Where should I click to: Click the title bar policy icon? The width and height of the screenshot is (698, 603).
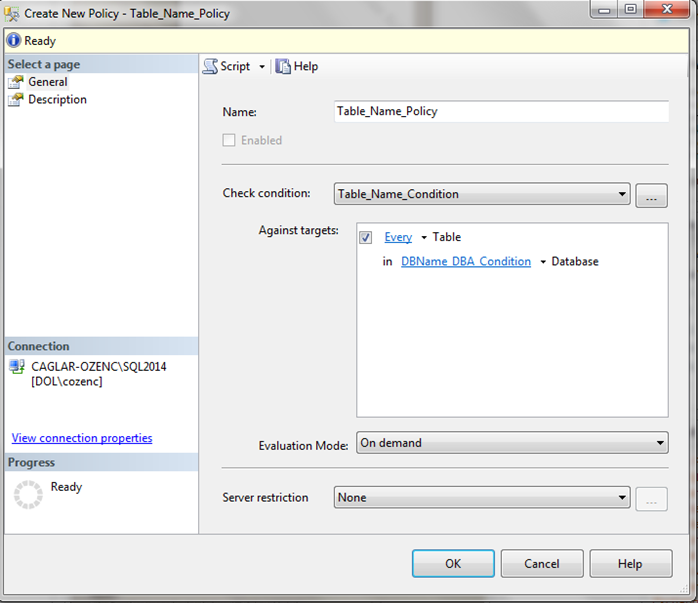tap(12, 14)
